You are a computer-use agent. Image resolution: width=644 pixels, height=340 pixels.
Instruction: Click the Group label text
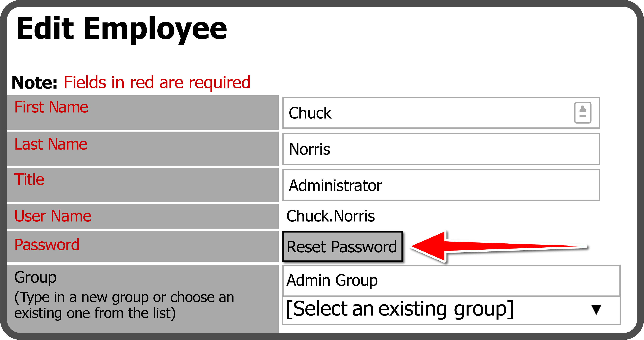35,278
